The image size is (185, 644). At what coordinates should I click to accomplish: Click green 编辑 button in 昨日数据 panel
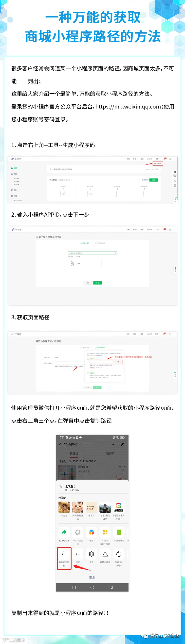(x=153, y=180)
